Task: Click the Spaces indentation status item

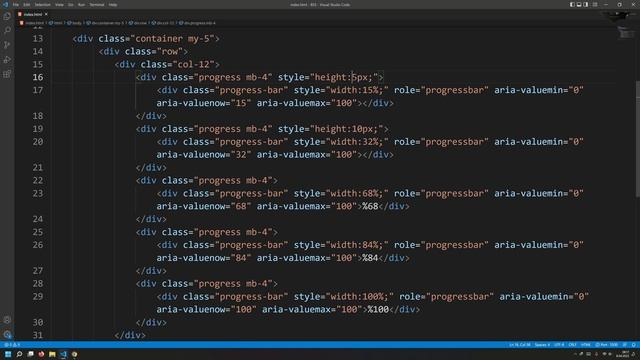Action: tap(542, 345)
